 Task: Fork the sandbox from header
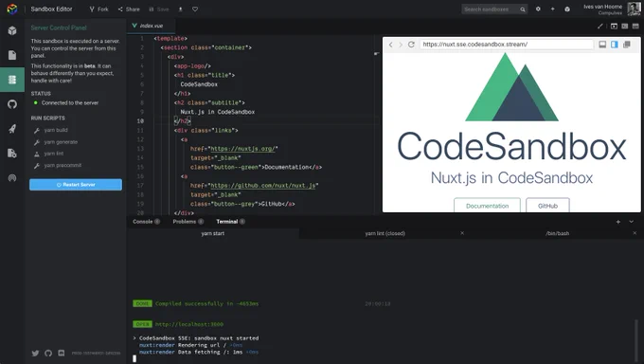(x=98, y=9)
